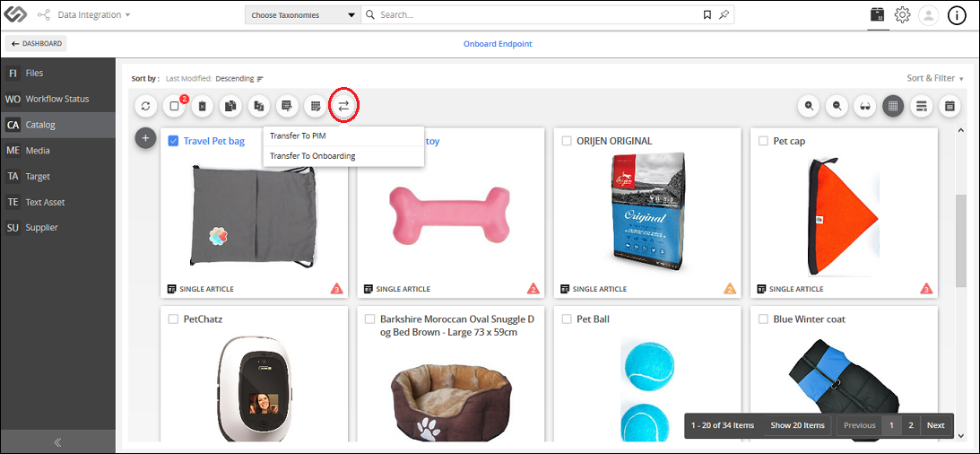The width and height of the screenshot is (980, 454).
Task: Toggle the select-all checkbox with badge 2
Action: 174,106
